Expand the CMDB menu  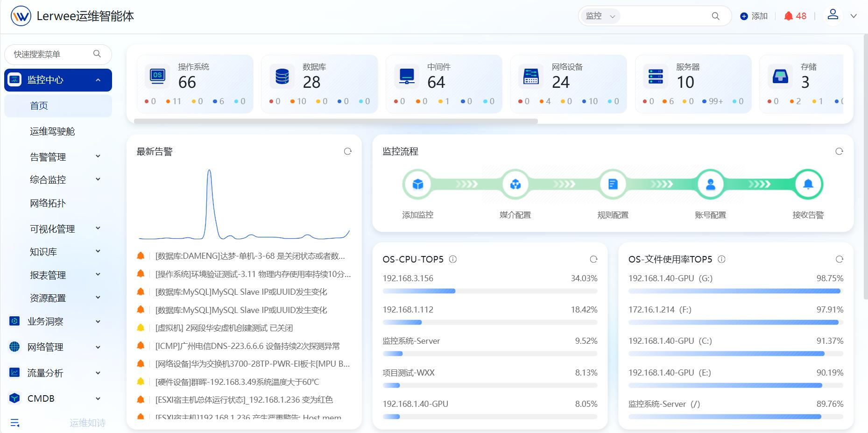click(x=98, y=398)
